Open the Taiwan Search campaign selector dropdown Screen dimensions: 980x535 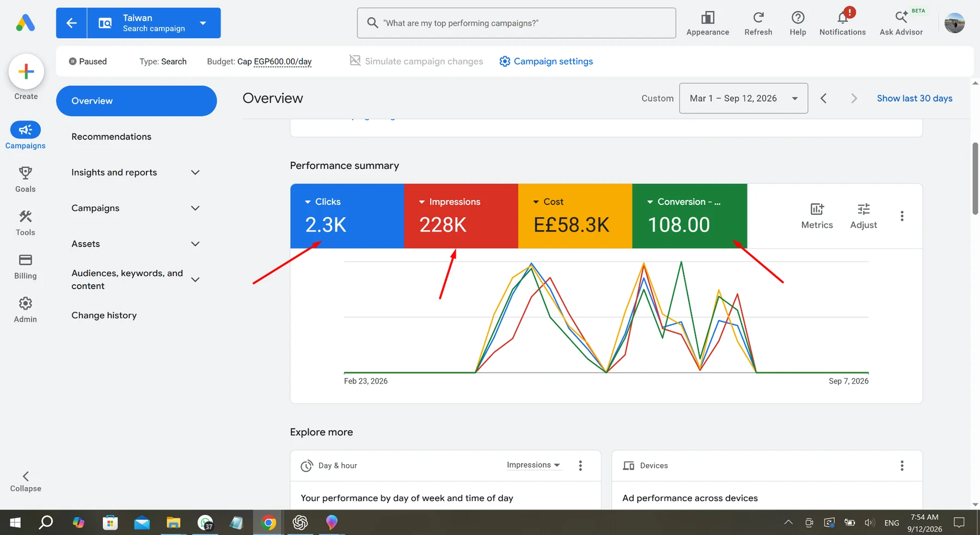point(154,23)
